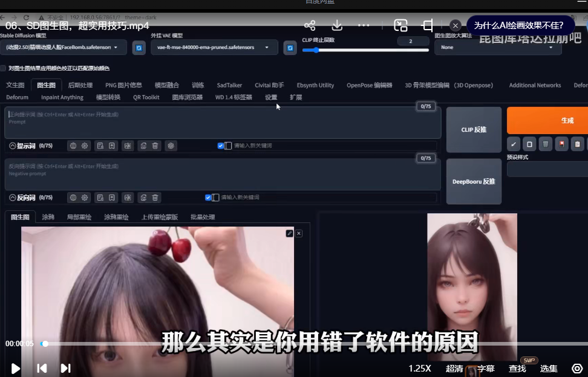Click the CLIP 反推 button

pos(474,129)
